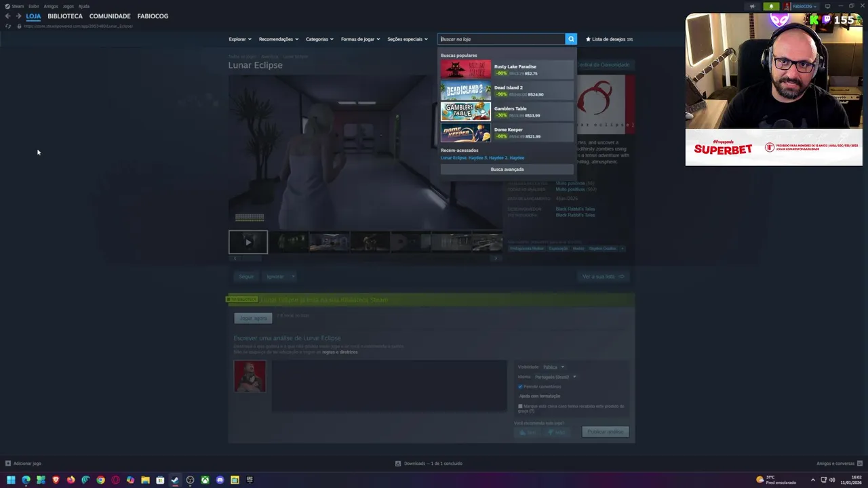Click the green notifications bell in the title bar

[771, 6]
